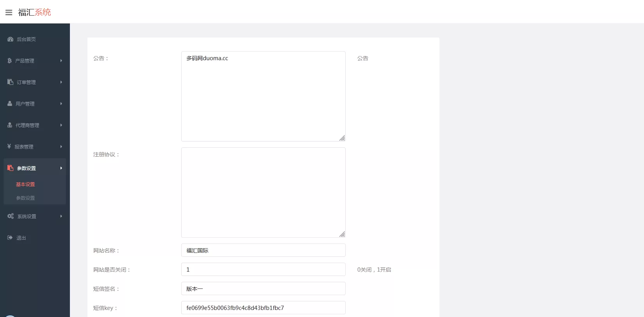The width and height of the screenshot is (644, 317).
Task: Open the 参数设置 submenu item
Action: [25, 198]
